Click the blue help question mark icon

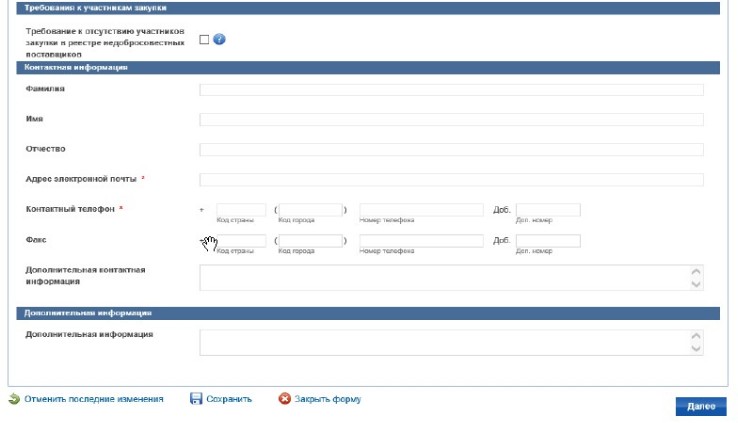point(219,40)
